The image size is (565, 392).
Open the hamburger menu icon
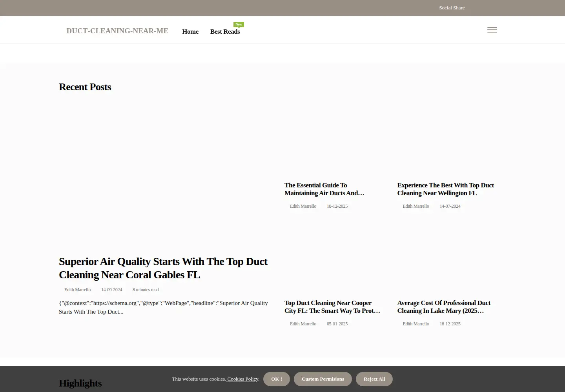pos(492,30)
